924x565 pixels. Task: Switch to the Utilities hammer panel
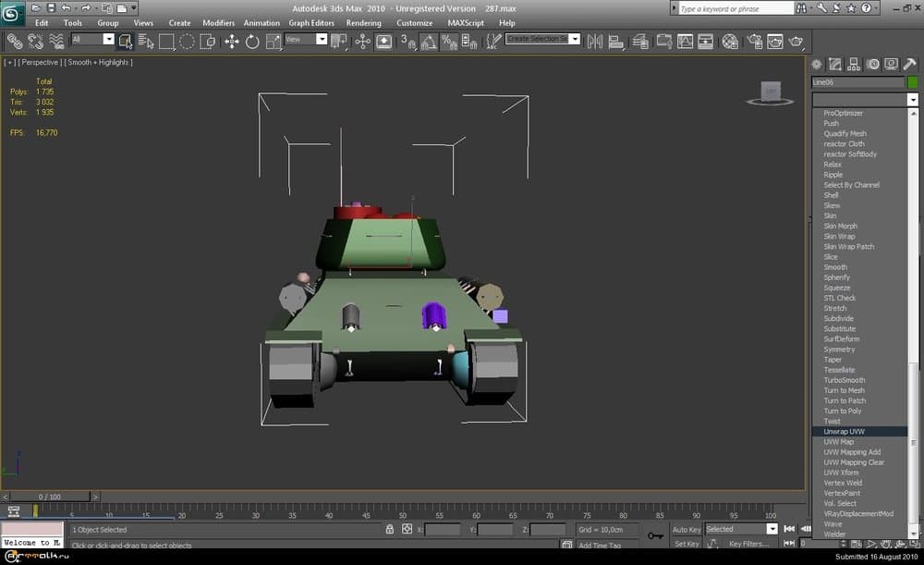pyautogui.click(x=910, y=64)
